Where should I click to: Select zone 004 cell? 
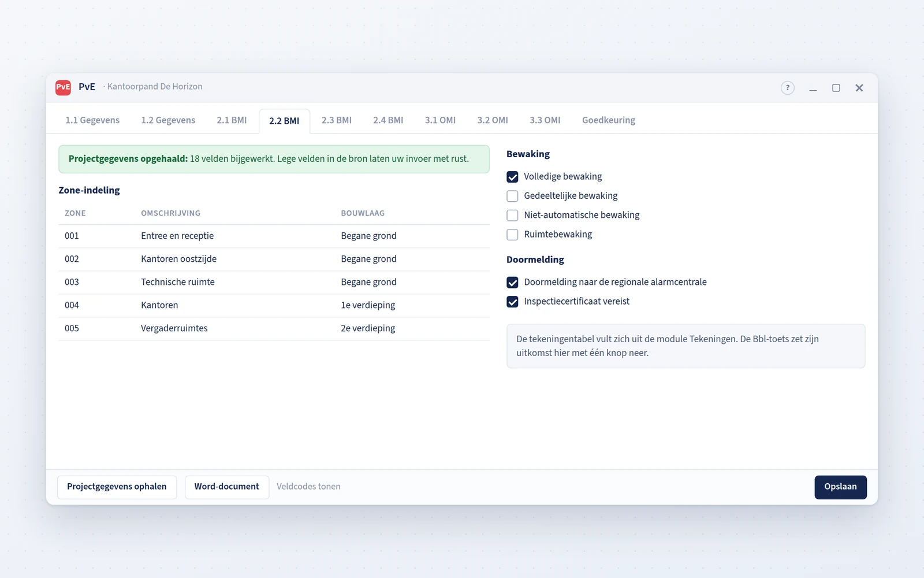click(72, 305)
